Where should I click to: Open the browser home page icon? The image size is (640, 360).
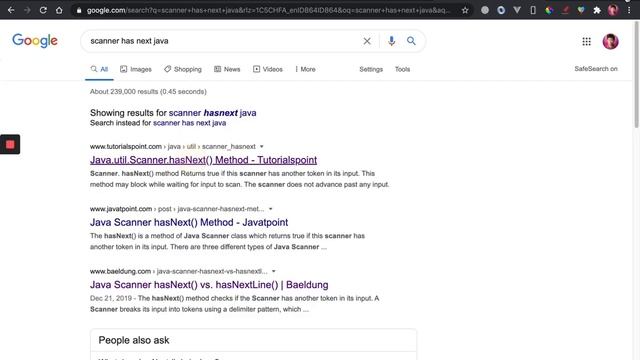(x=59, y=10)
